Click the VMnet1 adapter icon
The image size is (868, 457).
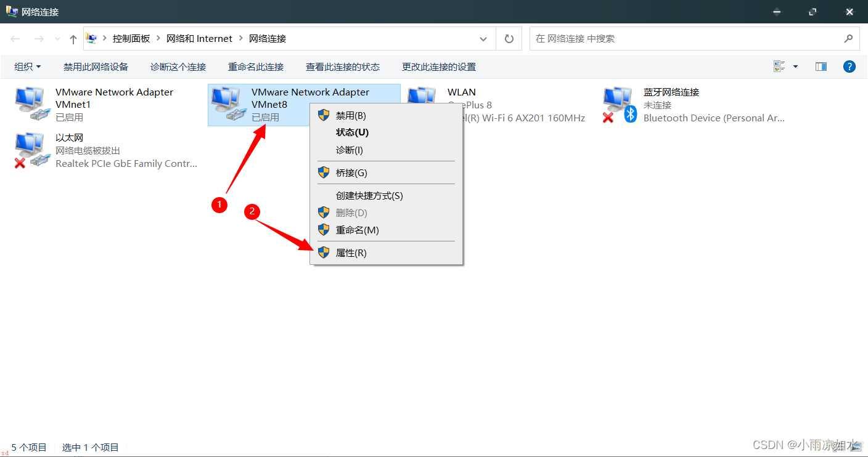32,103
